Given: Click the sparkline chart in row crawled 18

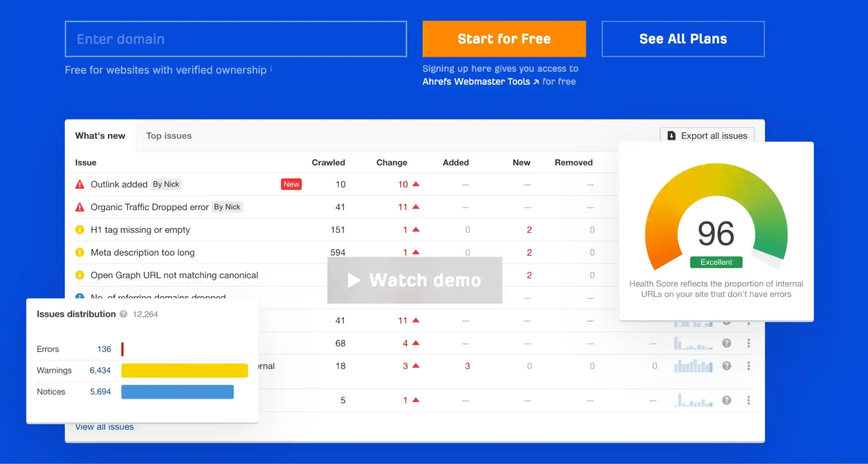Looking at the screenshot, I should point(693,366).
